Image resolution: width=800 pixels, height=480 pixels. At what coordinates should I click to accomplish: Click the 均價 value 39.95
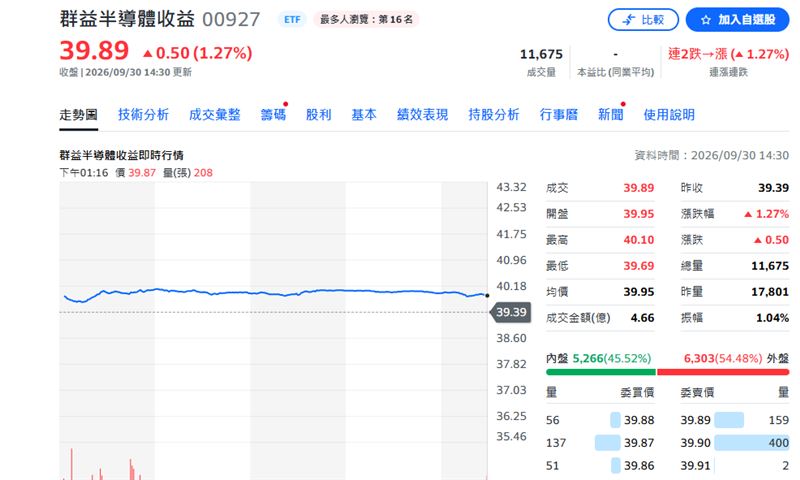(638, 292)
